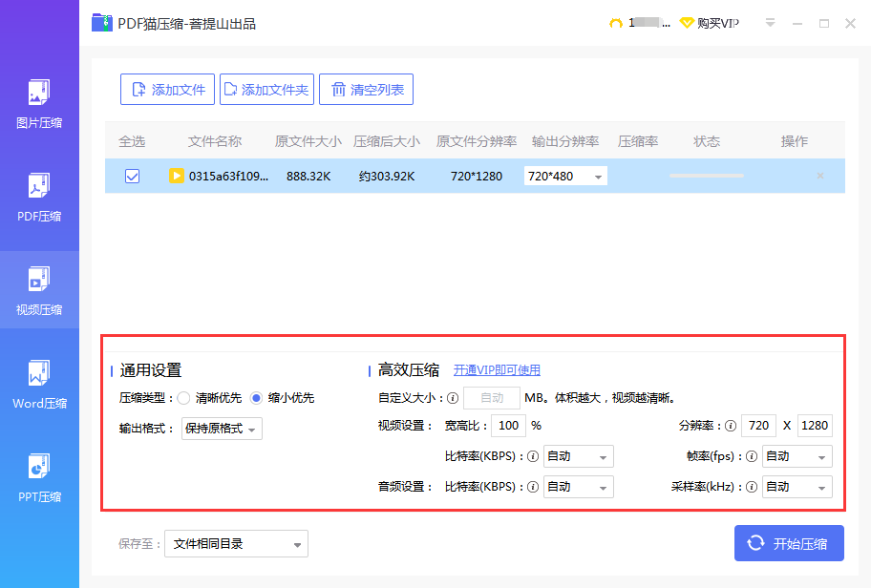Click the 输出分辨率 column header
871x588 pixels.
tap(565, 141)
